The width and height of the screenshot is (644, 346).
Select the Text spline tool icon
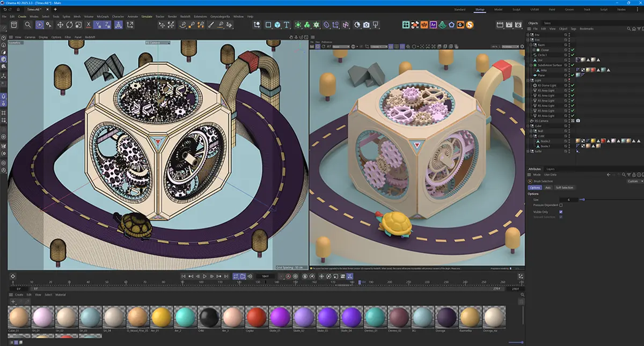[x=287, y=25]
